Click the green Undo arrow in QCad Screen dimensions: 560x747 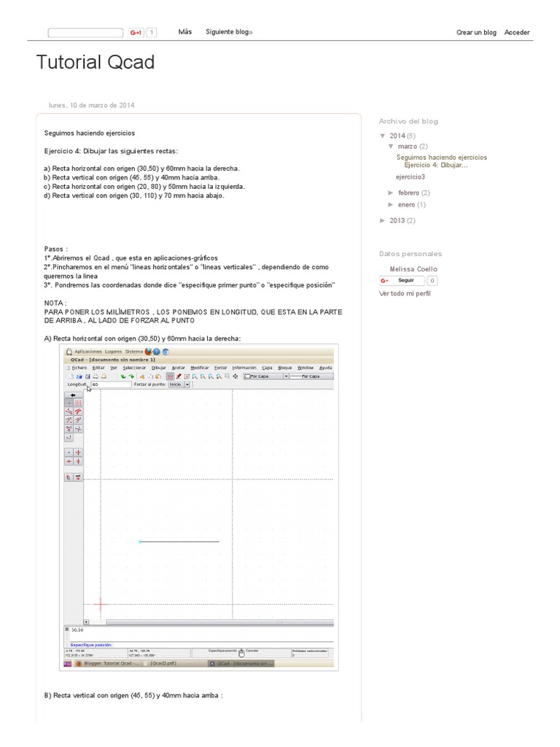coord(123,376)
